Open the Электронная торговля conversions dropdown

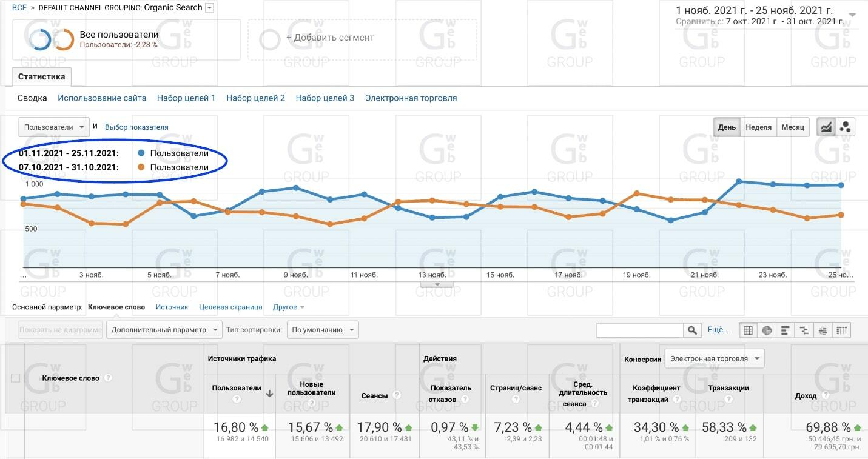click(715, 358)
